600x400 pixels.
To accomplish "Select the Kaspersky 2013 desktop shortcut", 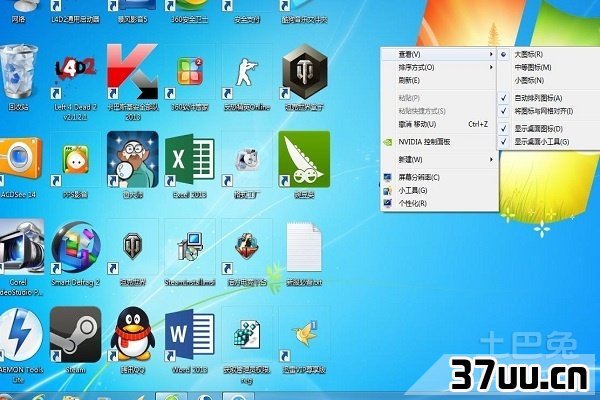I will click(x=132, y=72).
